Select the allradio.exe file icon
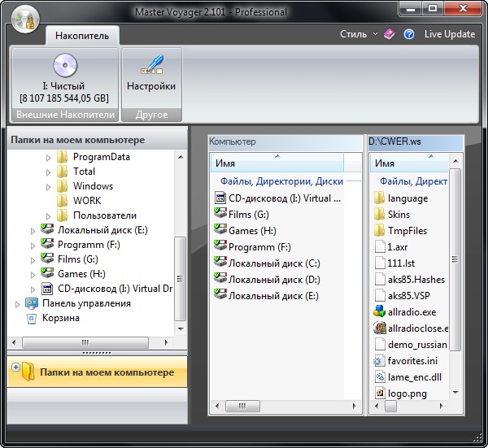This screenshot has width=488, height=448. (380, 311)
